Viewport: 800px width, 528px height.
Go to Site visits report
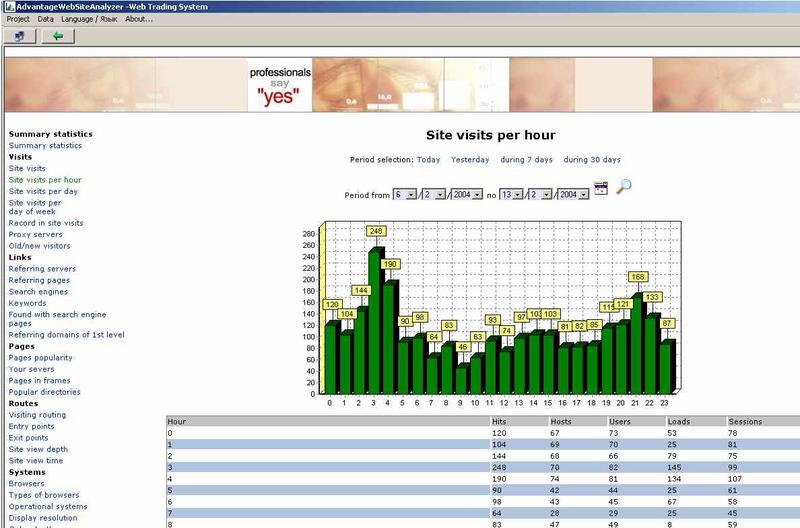[x=27, y=168]
